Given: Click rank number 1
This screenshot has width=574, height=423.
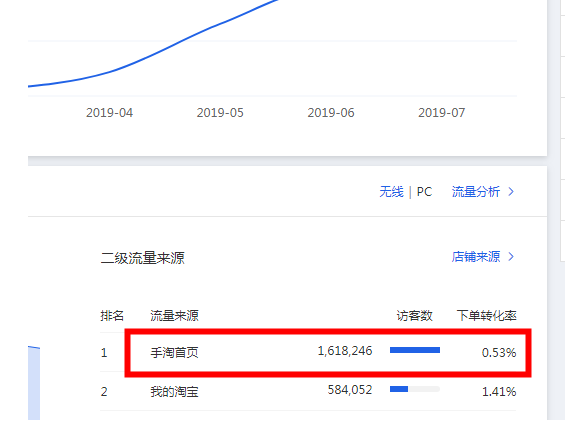Looking at the screenshot, I should [104, 353].
